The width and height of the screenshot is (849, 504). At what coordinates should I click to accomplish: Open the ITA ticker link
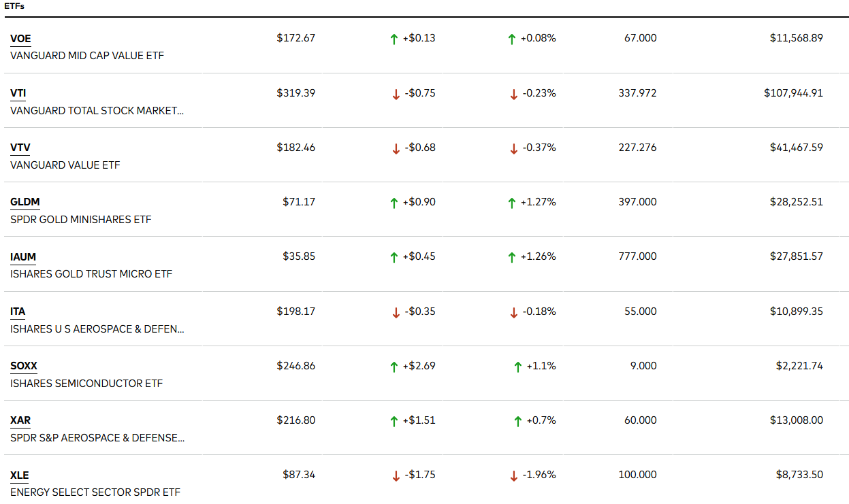(x=18, y=312)
